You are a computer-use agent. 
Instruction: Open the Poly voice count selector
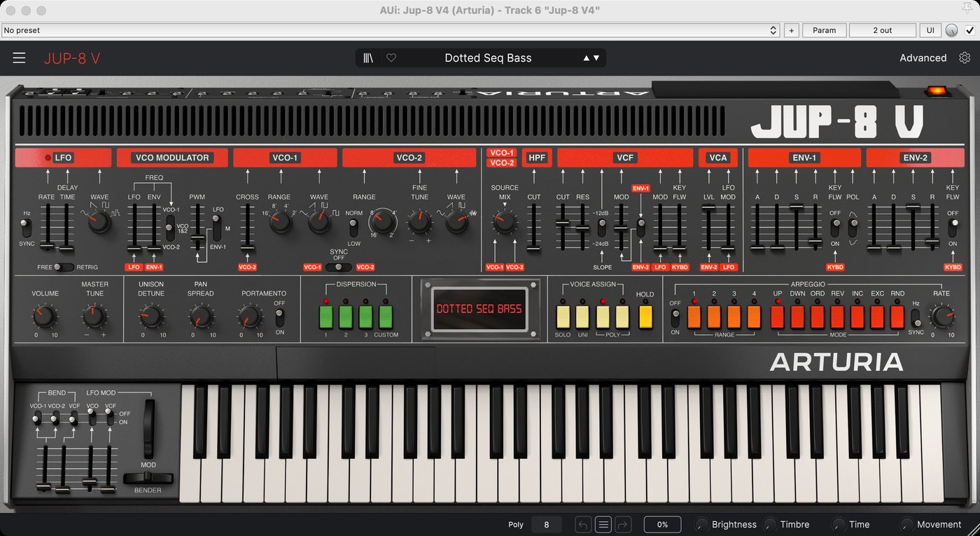click(x=547, y=524)
